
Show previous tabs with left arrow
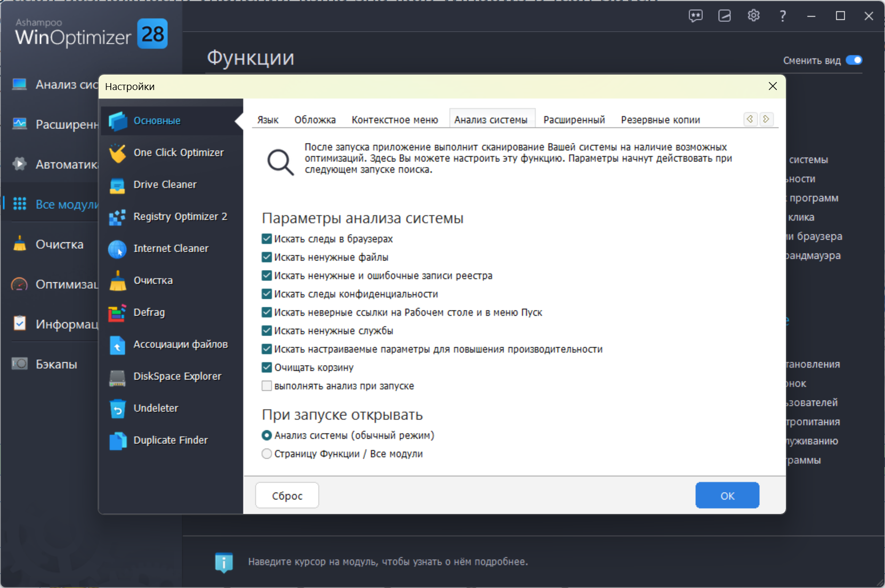coord(750,119)
